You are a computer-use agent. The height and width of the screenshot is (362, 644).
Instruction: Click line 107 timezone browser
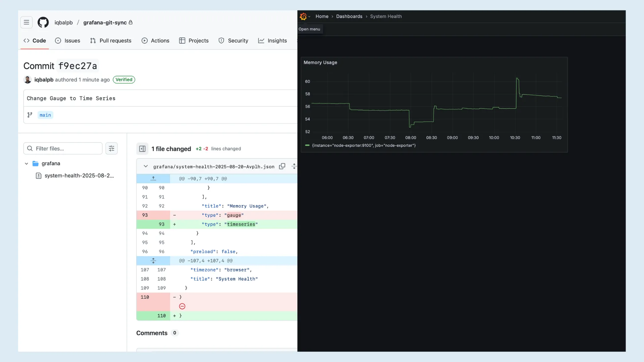217,270
